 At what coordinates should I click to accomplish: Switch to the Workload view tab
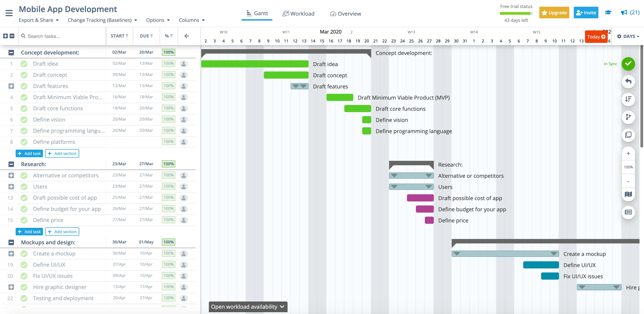[x=299, y=14]
